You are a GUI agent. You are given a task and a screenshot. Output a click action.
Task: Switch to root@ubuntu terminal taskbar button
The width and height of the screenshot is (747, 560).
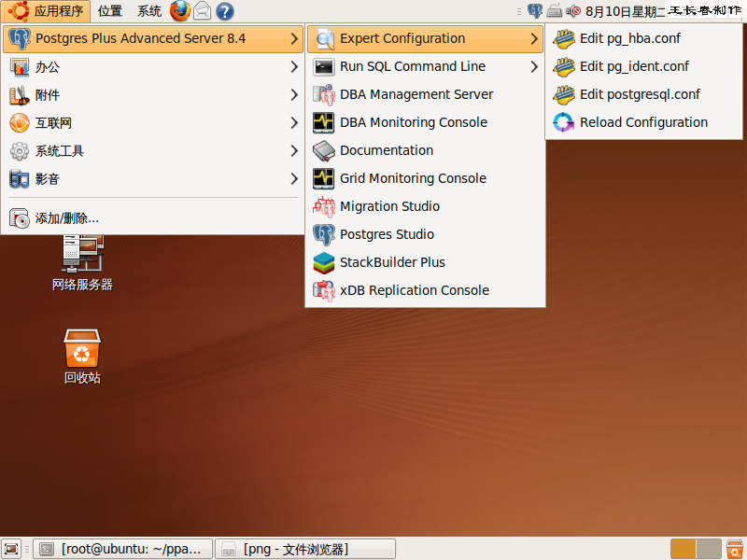tap(123, 549)
